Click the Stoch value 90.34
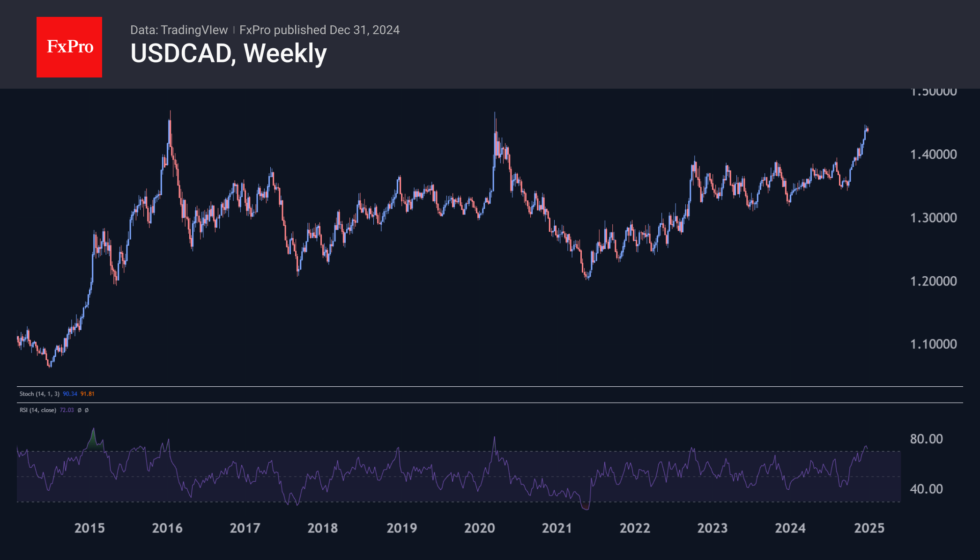The image size is (980, 560). [70, 394]
